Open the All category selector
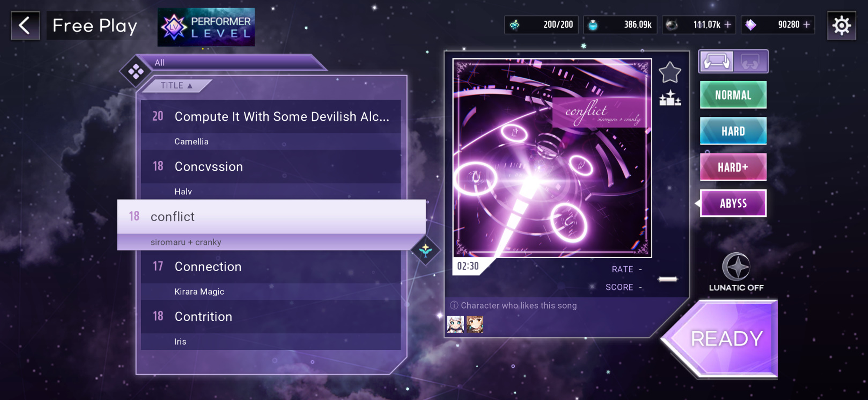 [232, 62]
